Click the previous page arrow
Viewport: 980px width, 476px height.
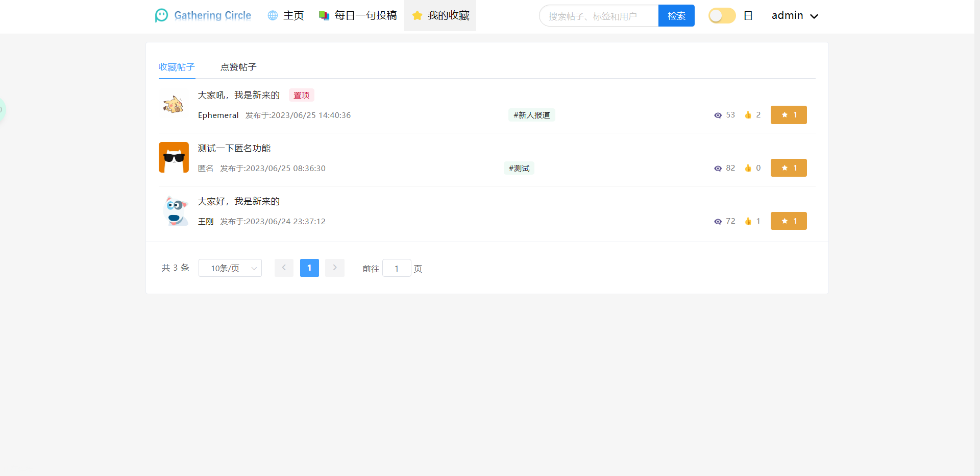[x=284, y=268]
